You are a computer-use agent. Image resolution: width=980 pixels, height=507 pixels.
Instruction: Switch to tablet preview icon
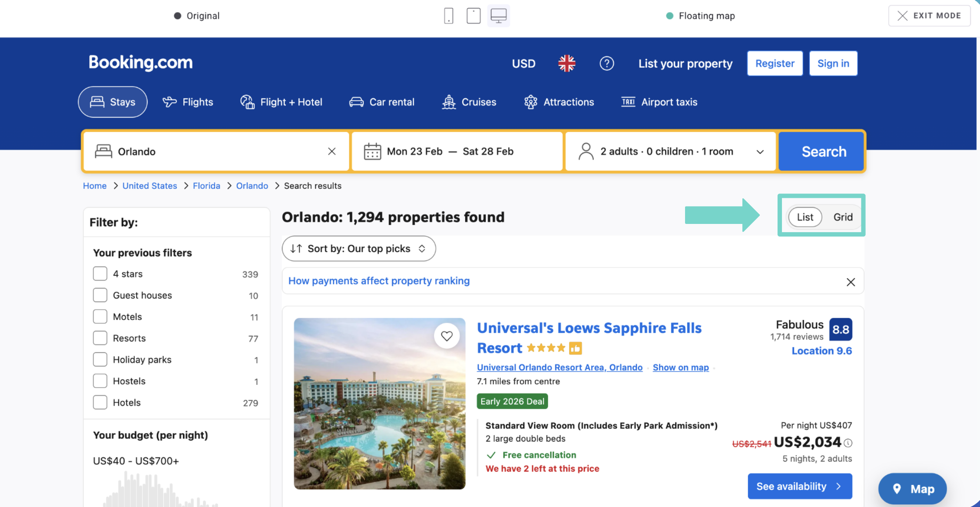[x=473, y=16]
